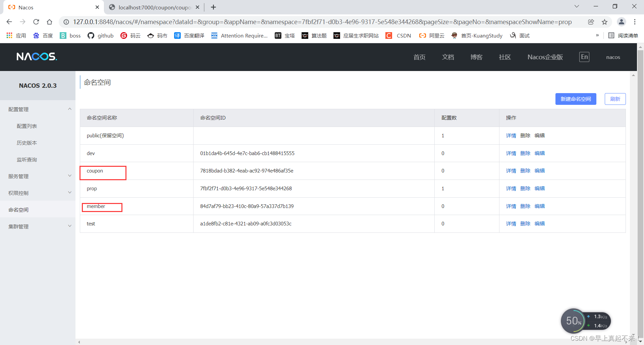644x345 pixels.
Task: Open Nacos企业版 link in header
Action: [x=545, y=57]
